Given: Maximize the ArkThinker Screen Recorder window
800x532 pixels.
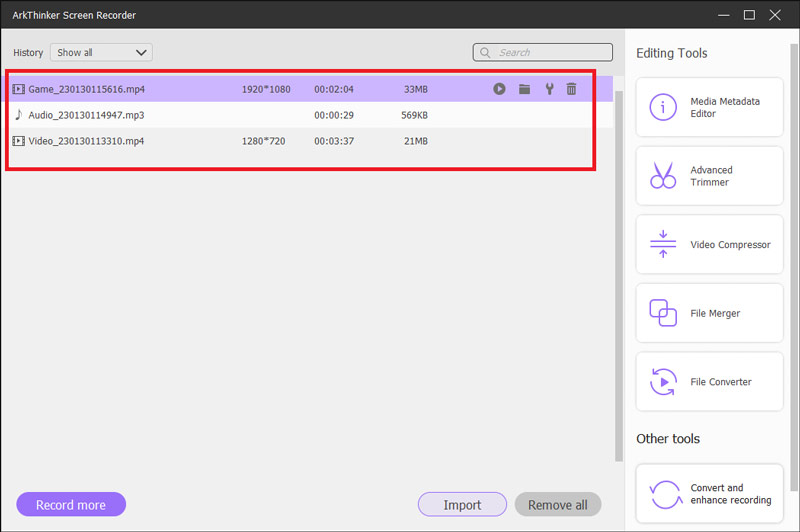Looking at the screenshot, I should coord(749,15).
